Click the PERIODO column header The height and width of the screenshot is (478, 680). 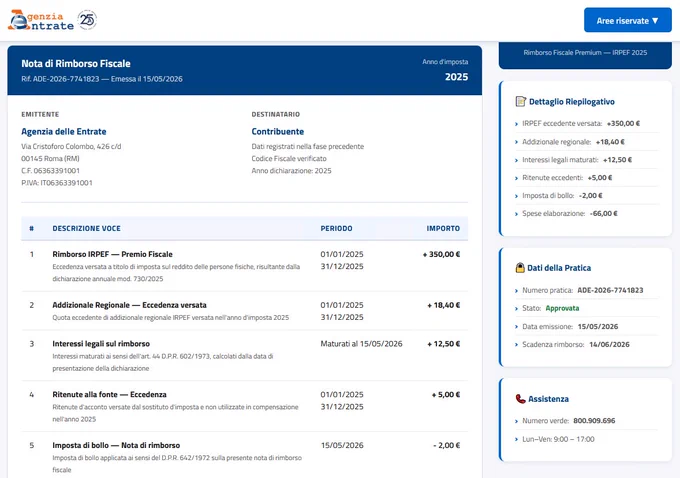tap(337, 229)
